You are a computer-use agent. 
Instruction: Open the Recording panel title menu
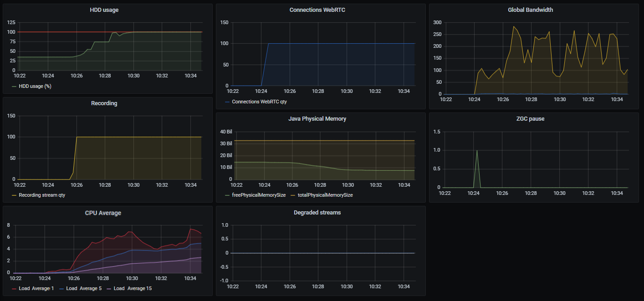tap(104, 103)
